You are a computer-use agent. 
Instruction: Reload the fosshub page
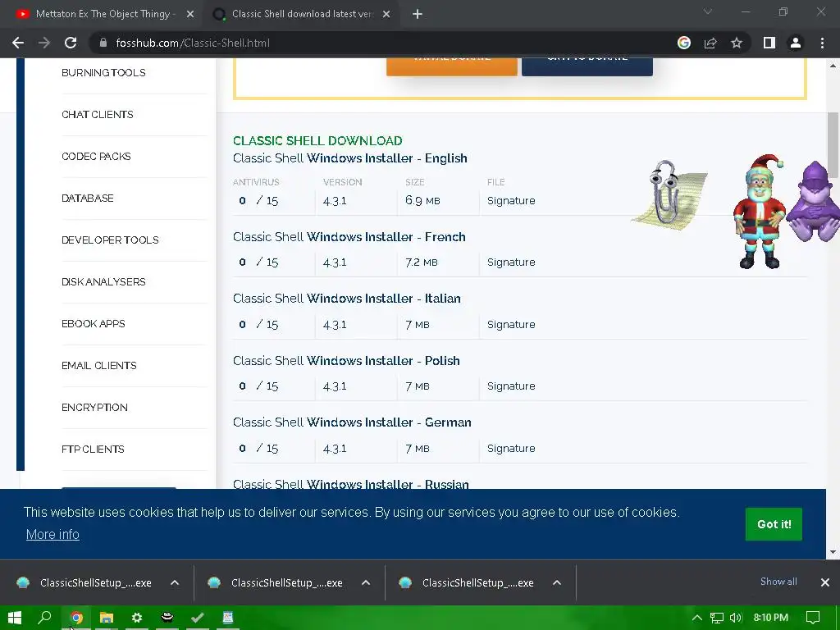coord(71,43)
